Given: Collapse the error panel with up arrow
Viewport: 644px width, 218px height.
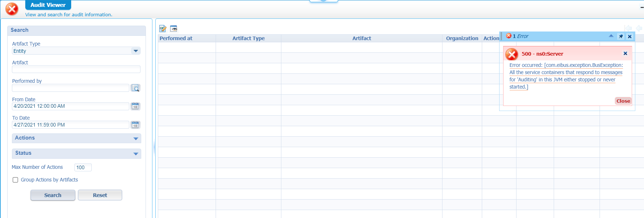Looking at the screenshot, I should (611, 36).
